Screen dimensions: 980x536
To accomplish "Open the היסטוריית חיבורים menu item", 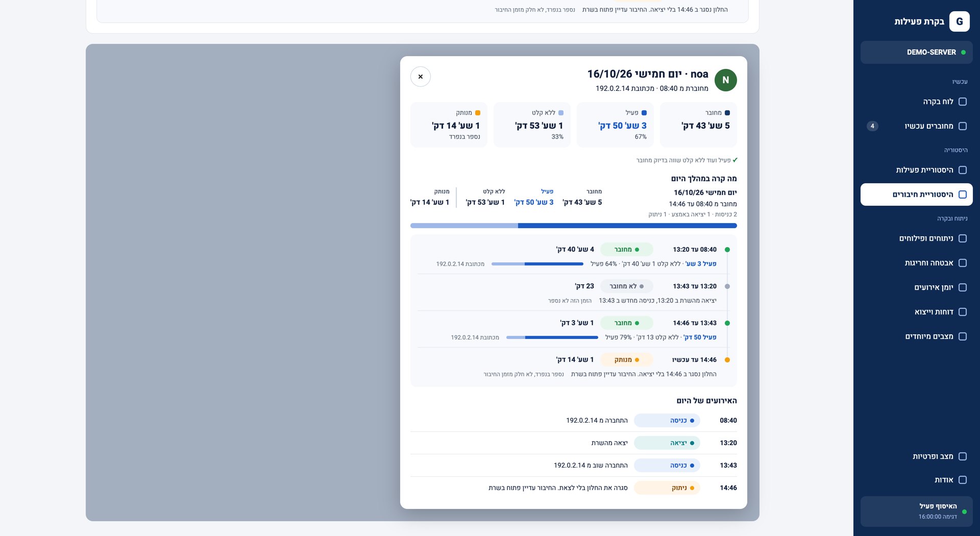I will pos(916,194).
